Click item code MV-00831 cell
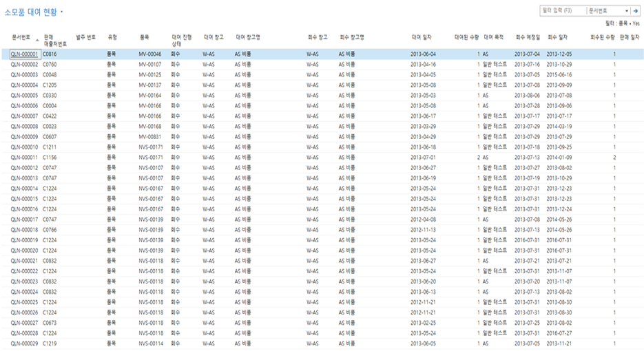The image size is (644, 351). click(x=150, y=137)
